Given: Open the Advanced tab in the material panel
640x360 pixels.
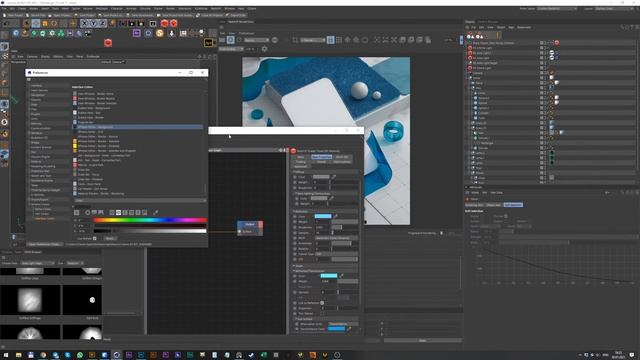Looking at the screenshot, I should 301,167.
